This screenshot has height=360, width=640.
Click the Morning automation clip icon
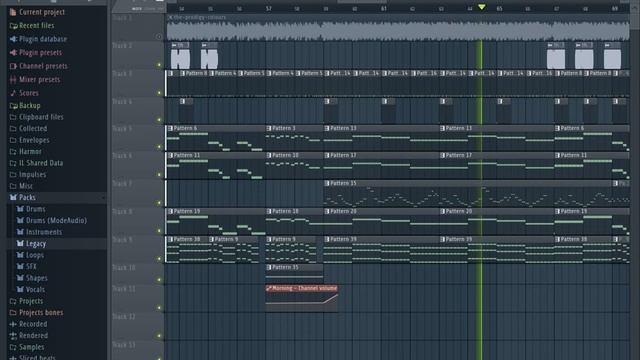[269, 288]
